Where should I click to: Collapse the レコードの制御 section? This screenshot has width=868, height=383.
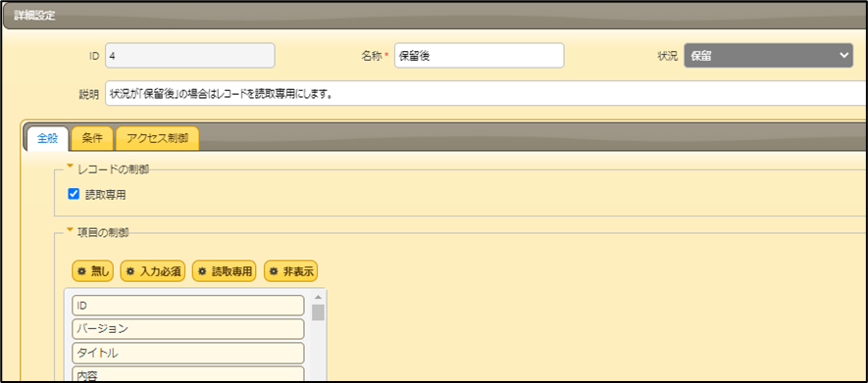(x=70, y=166)
